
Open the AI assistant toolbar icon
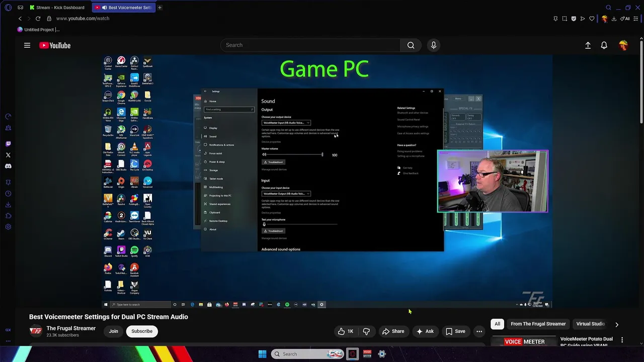tap(625, 19)
